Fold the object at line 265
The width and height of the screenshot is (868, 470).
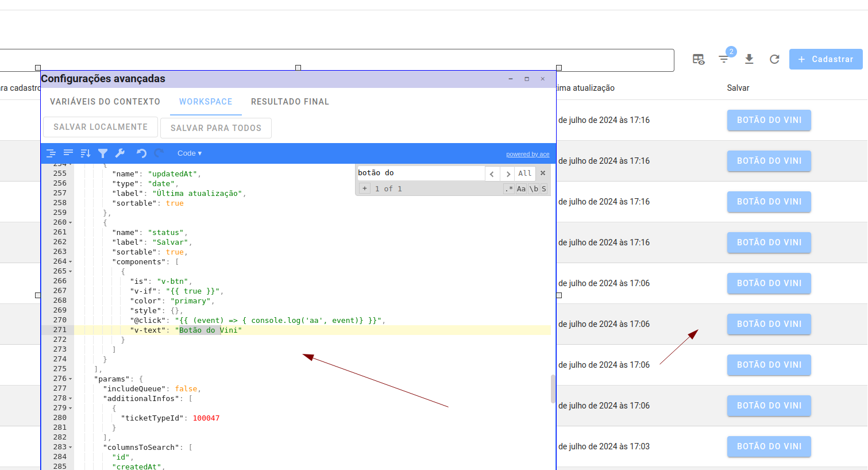point(71,271)
